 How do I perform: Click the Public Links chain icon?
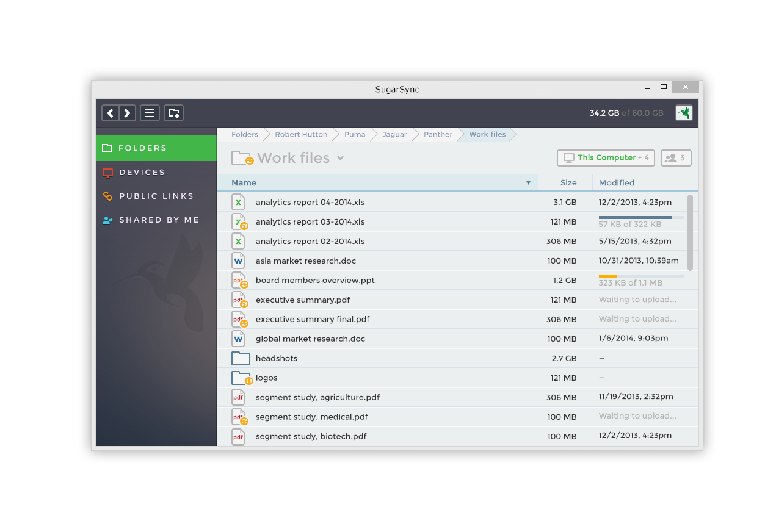coord(107,196)
